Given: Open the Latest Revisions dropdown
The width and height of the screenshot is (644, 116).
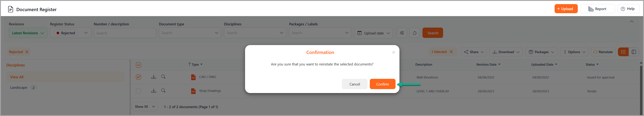Looking at the screenshot, I should (28, 33).
